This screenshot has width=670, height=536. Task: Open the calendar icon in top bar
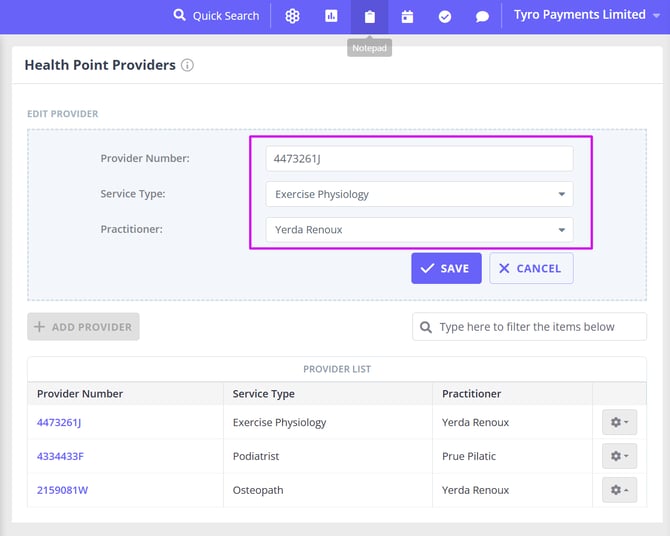(x=407, y=16)
